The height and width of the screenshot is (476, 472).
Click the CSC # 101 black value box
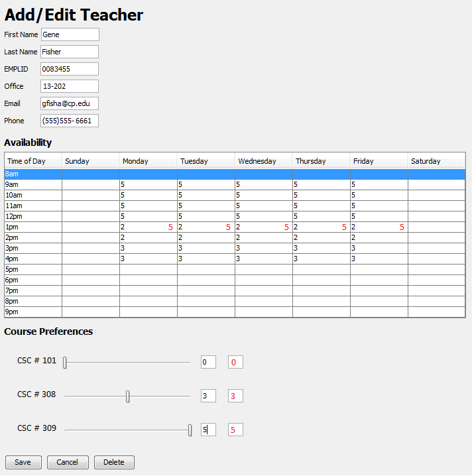[x=208, y=362]
